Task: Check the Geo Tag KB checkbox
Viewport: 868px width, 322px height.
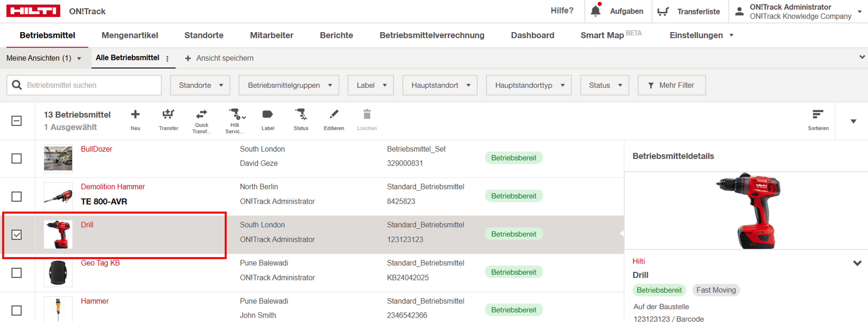Action: 17,273
